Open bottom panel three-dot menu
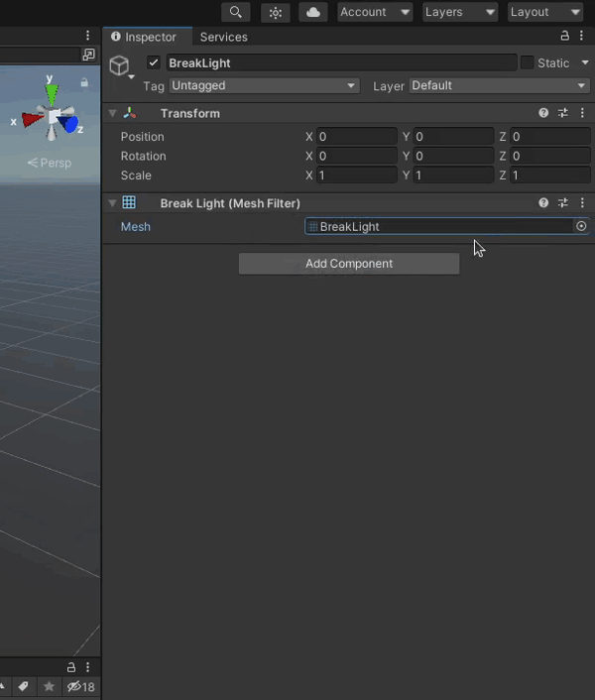 click(87, 667)
